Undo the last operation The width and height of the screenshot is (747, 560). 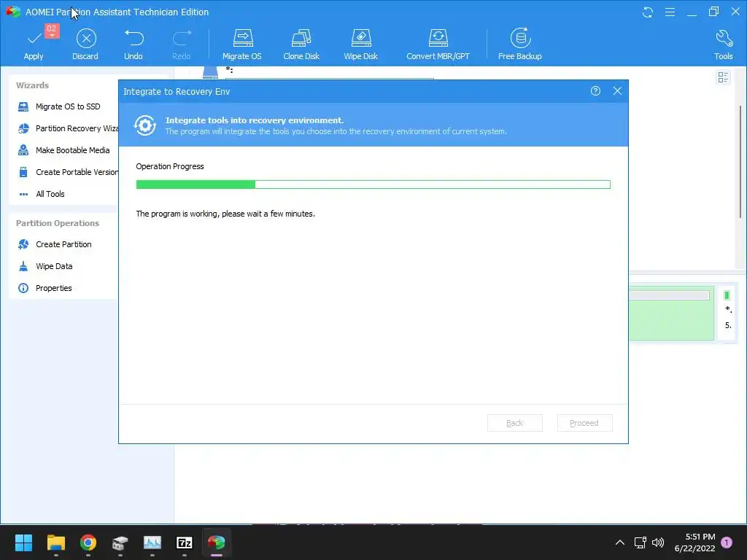pos(133,44)
